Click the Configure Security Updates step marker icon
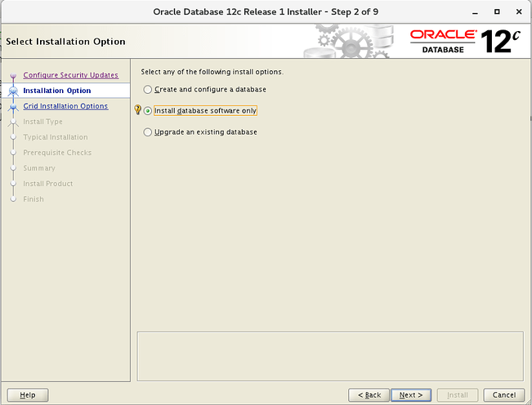The width and height of the screenshot is (532, 405). coord(13,75)
